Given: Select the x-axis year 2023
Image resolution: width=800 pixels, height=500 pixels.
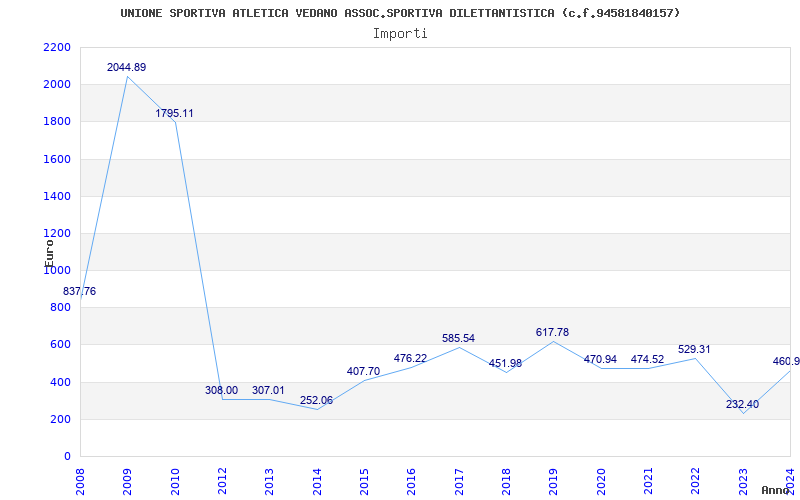Looking at the screenshot, I should pyautogui.click(x=743, y=482).
